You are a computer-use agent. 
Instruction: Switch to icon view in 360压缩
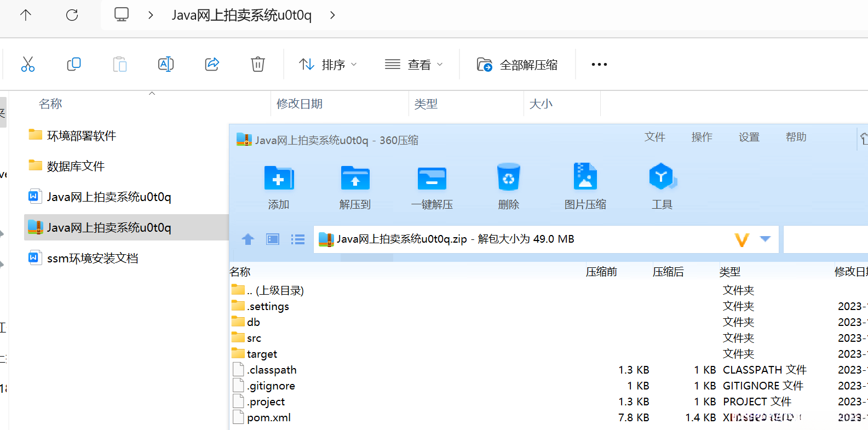273,239
